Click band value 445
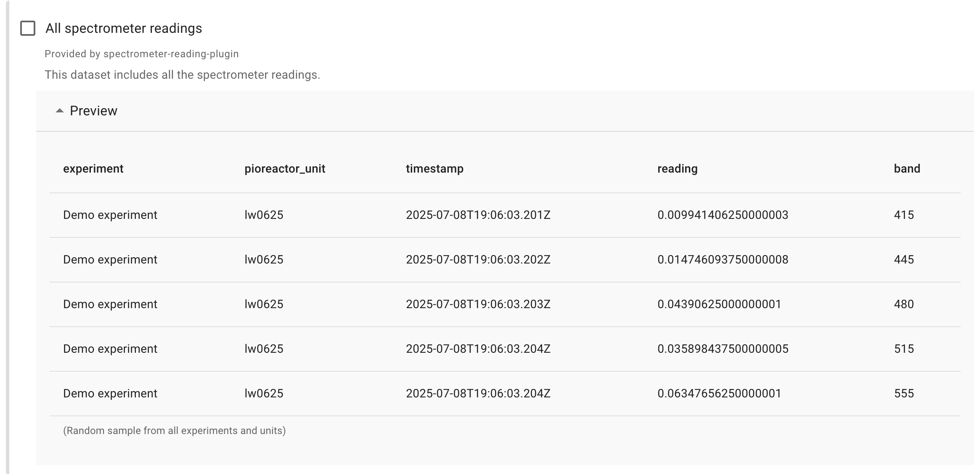The width and height of the screenshot is (980, 474). coord(904,260)
